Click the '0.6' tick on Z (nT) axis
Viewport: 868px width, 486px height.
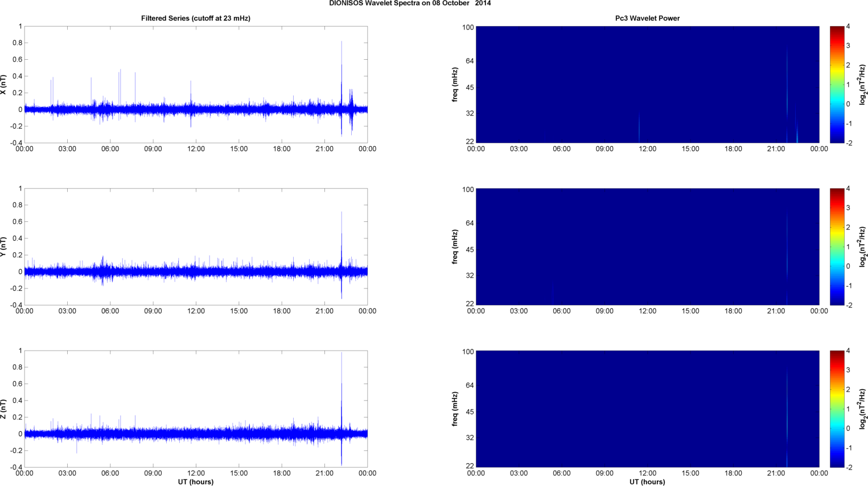pos(17,384)
